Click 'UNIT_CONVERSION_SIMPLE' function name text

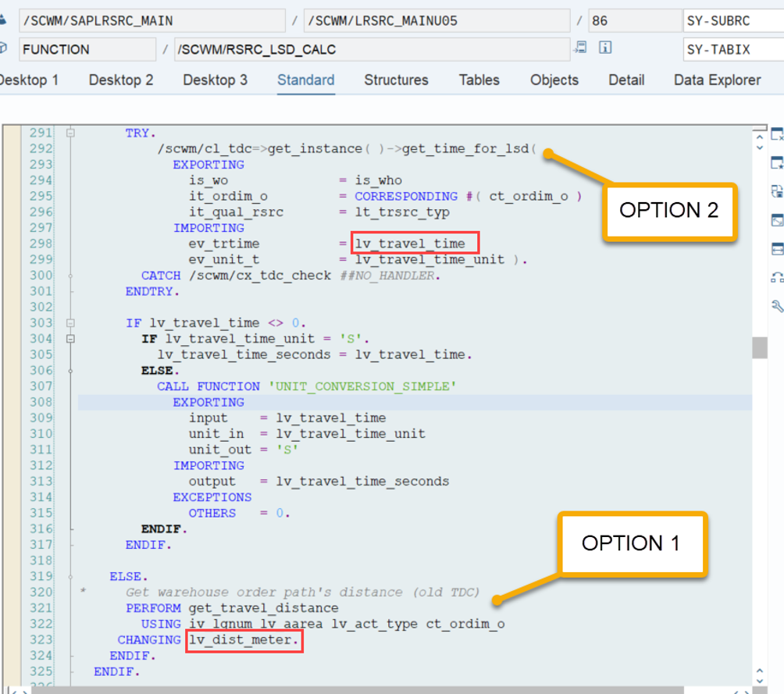coord(362,386)
